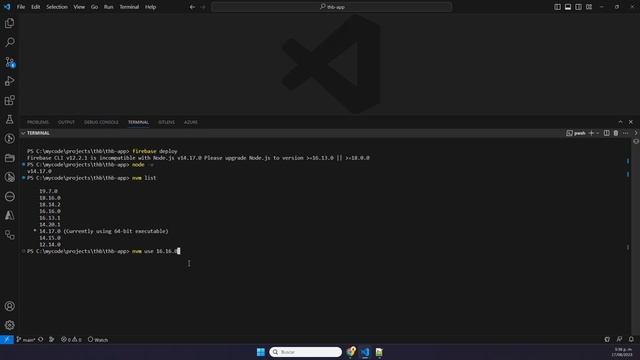Open the Go menu
Image resolution: width=640 pixels, height=360 pixels.
(x=94, y=7)
